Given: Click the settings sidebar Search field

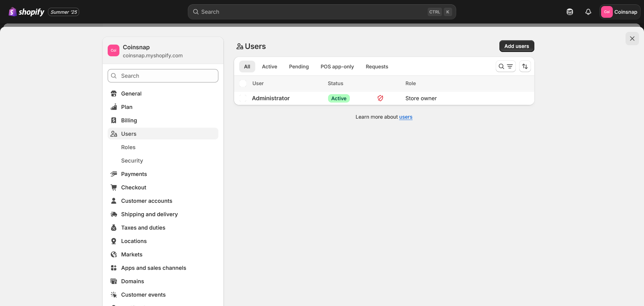Looking at the screenshot, I should 163,76.
